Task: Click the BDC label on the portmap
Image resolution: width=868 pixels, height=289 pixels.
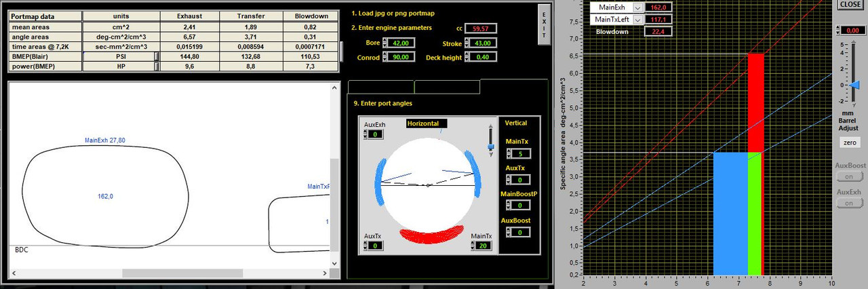Action: click(22, 250)
